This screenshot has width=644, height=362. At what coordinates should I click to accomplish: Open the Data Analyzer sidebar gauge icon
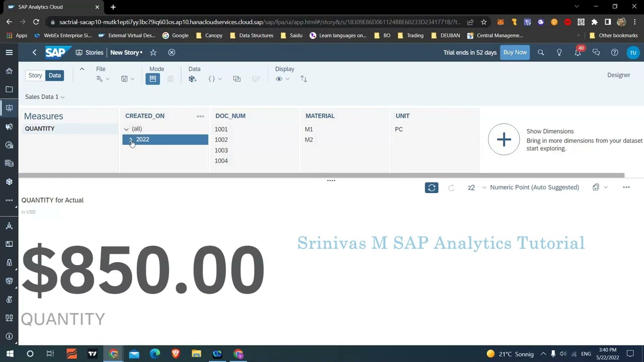9,145
